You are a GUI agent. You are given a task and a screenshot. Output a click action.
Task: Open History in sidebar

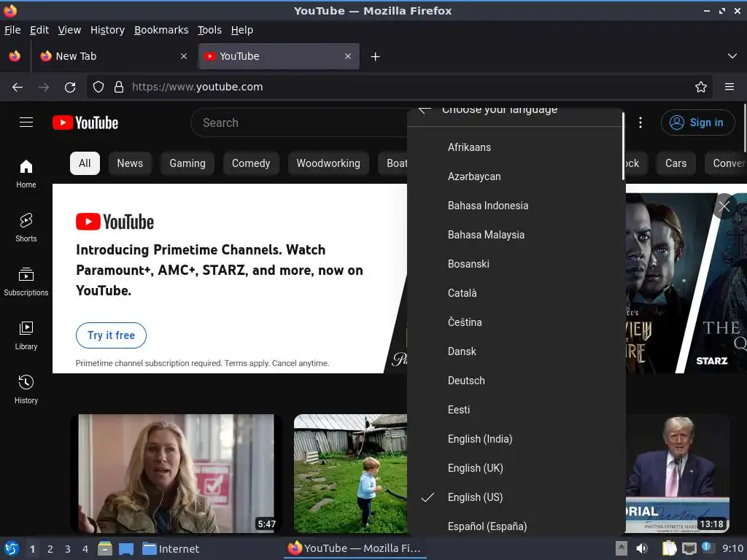[x=26, y=389]
